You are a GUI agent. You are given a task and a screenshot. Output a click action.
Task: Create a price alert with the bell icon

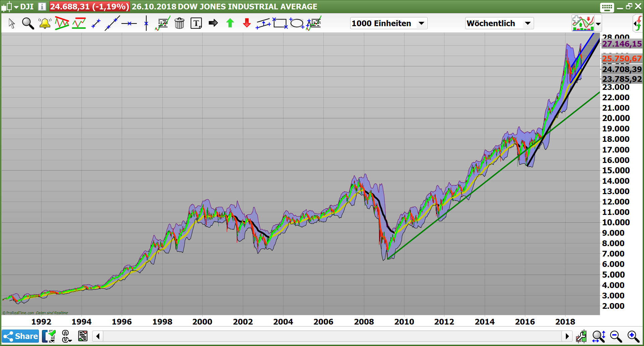[45, 23]
